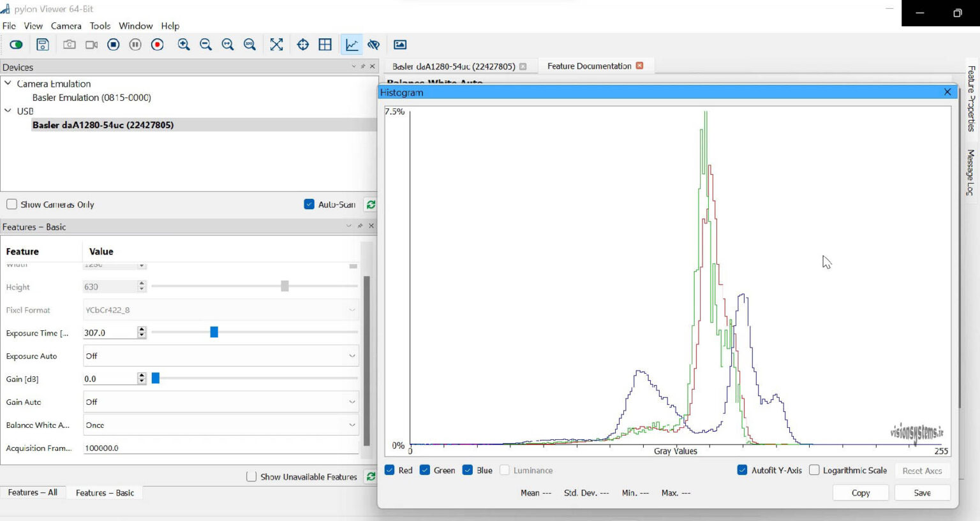
Task: Disable Autofit Y-Axis
Action: (x=742, y=470)
